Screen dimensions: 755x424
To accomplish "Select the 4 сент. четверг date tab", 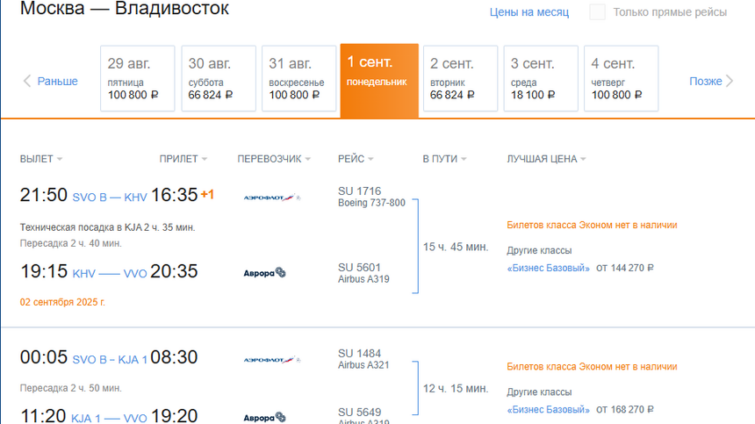I will [x=621, y=78].
